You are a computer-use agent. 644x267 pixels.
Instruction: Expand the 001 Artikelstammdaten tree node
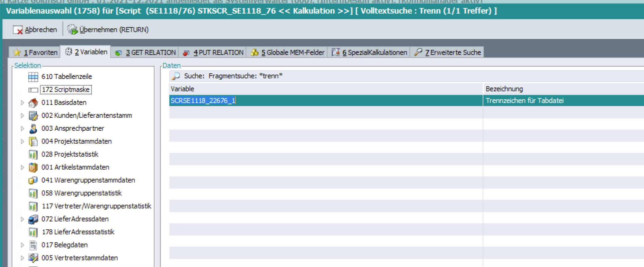tap(22, 167)
